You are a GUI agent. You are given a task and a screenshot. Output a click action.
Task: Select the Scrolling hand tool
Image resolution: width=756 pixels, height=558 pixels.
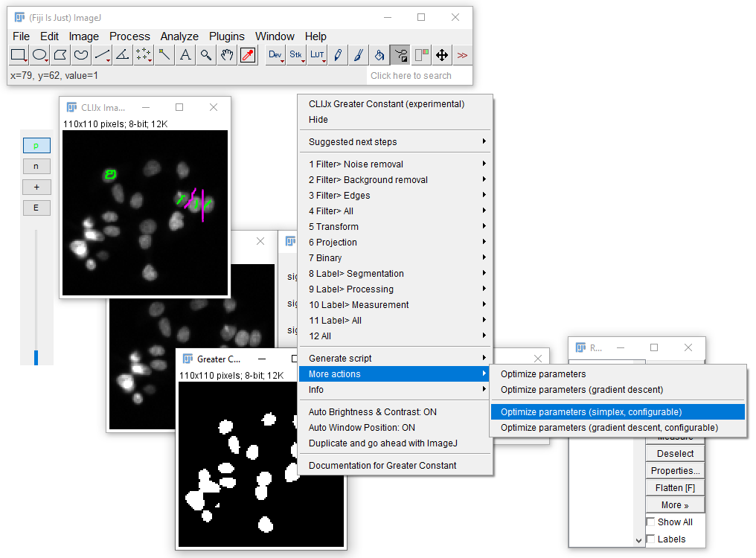(227, 55)
